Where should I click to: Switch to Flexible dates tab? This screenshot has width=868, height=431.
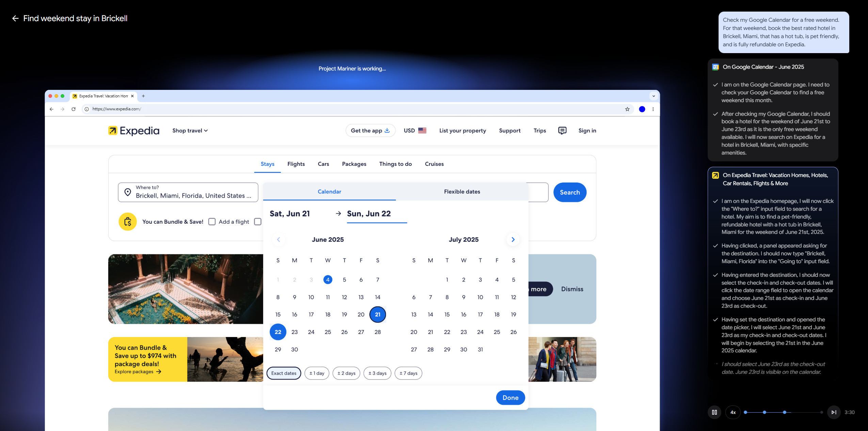coord(462,192)
